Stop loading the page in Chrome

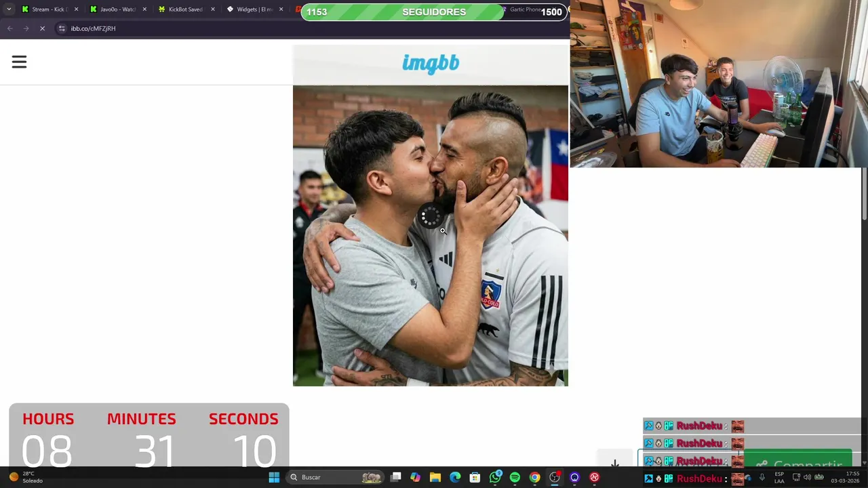tap(42, 28)
